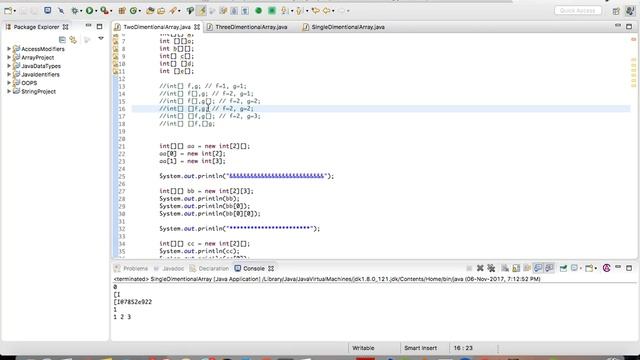This screenshot has height=360, width=640.
Task: Click the green Run button
Action: coord(89,11)
